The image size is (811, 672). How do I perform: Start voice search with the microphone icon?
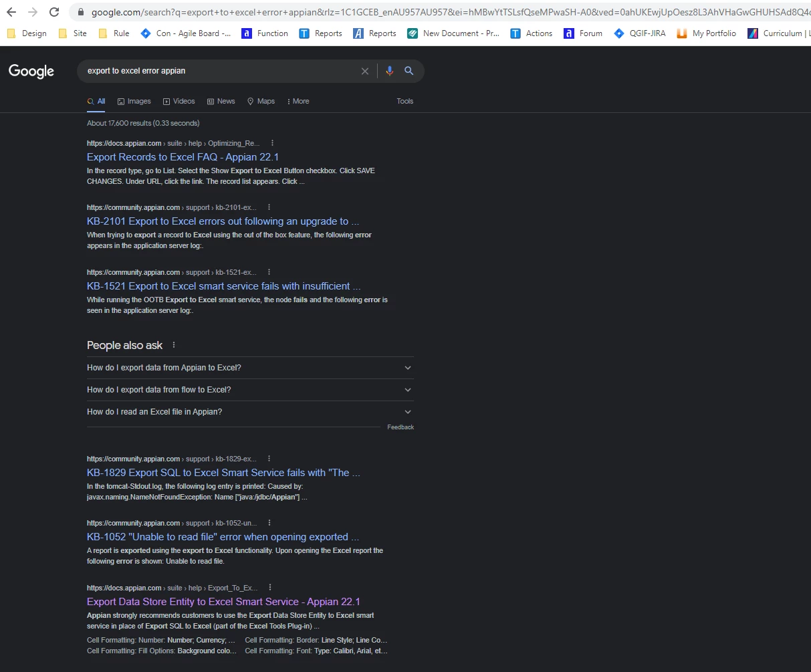click(x=390, y=71)
